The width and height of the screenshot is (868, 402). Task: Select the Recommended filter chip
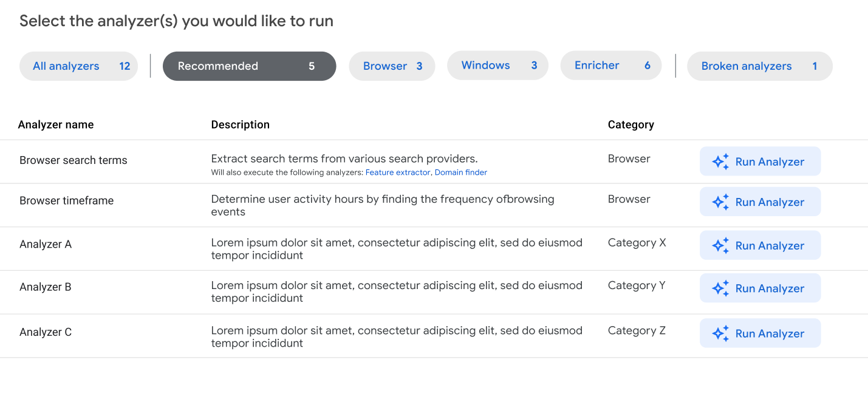pos(249,66)
